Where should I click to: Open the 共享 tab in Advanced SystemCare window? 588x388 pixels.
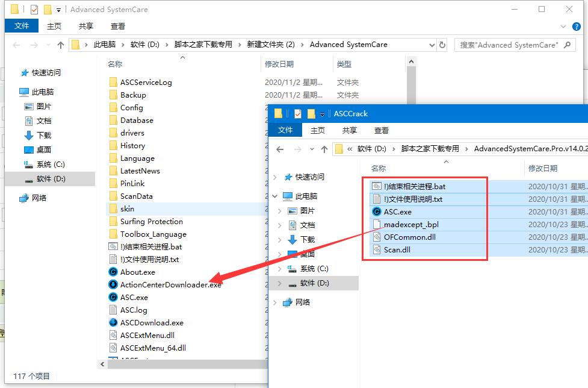[86, 26]
